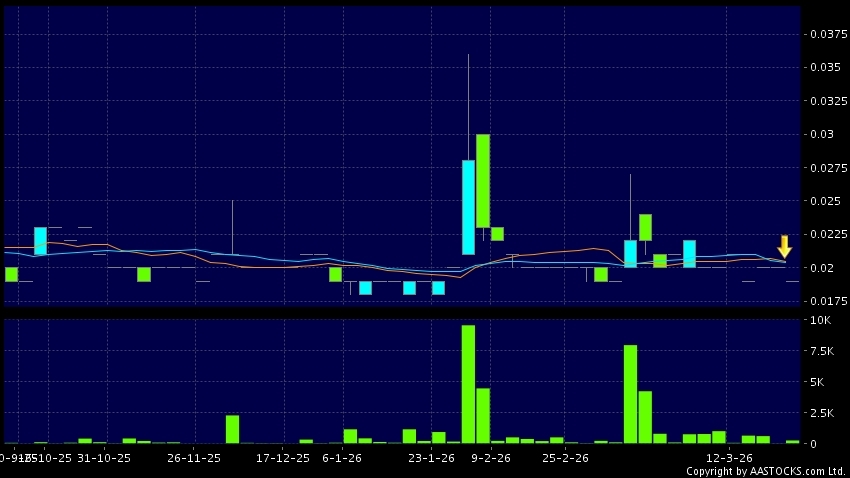850x478 pixels.
Task: Click the tall green candlestick reaching 0.03
Action: (x=483, y=180)
